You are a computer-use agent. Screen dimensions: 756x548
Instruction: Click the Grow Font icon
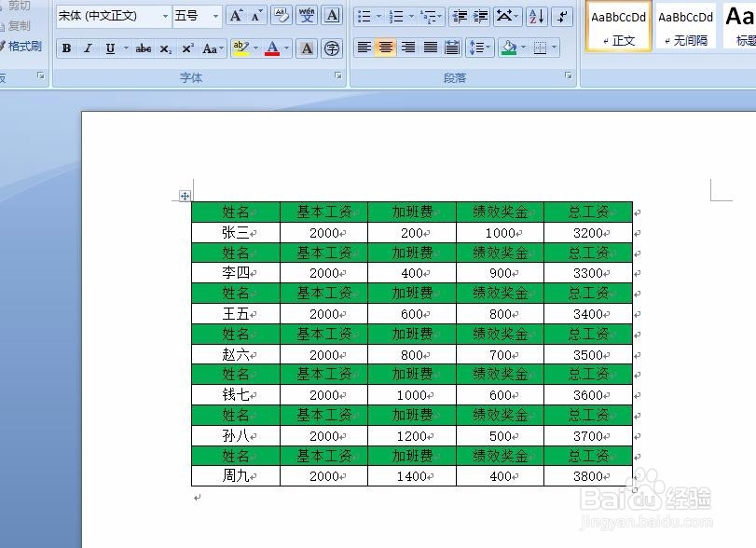[236, 16]
